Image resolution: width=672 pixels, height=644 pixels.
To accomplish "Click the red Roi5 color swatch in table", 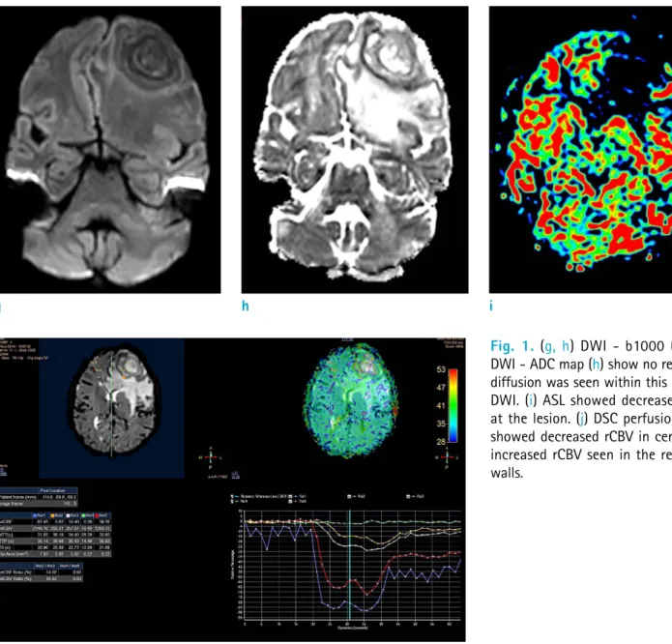I will click(97, 515).
